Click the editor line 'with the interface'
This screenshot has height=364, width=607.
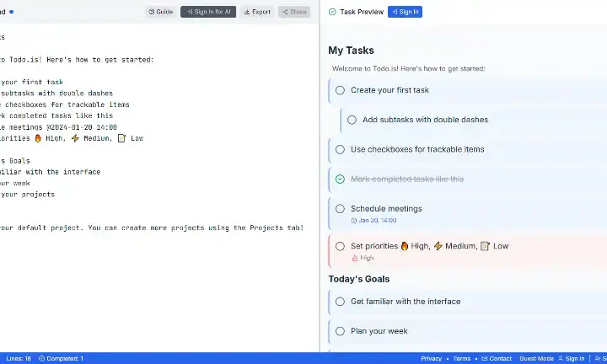click(51, 172)
